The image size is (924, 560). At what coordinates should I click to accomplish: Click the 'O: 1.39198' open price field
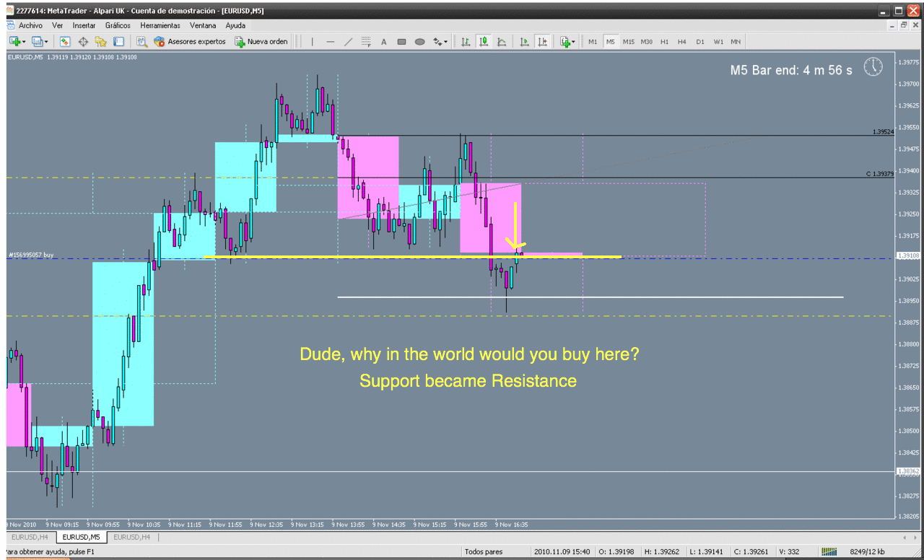pyautogui.click(x=615, y=552)
